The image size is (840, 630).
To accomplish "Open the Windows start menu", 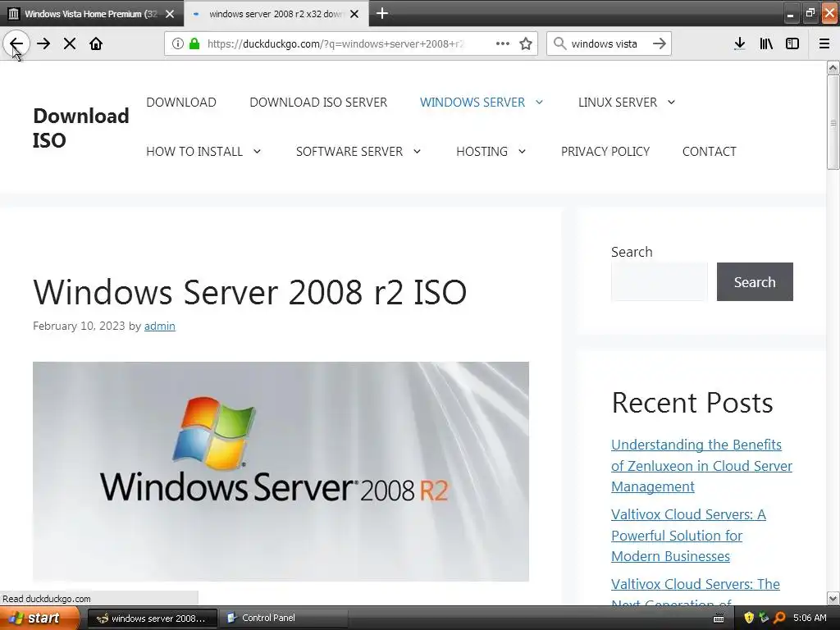I will click(x=39, y=618).
